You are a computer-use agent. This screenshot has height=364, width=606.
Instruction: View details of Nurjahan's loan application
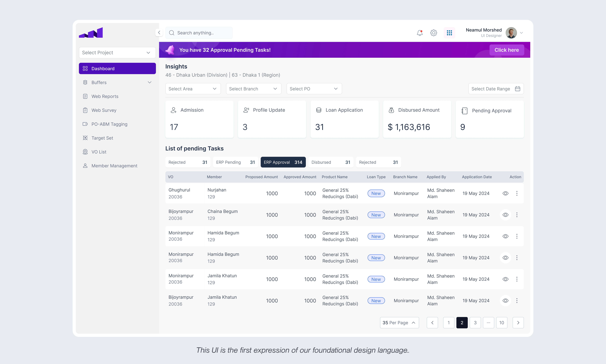tap(506, 193)
